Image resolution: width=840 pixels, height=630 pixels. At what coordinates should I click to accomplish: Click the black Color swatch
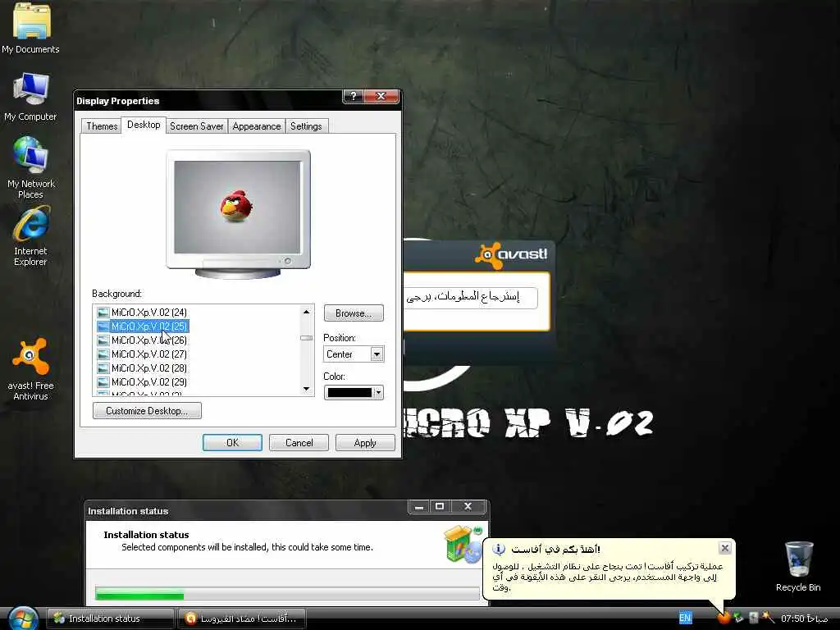pyautogui.click(x=349, y=393)
